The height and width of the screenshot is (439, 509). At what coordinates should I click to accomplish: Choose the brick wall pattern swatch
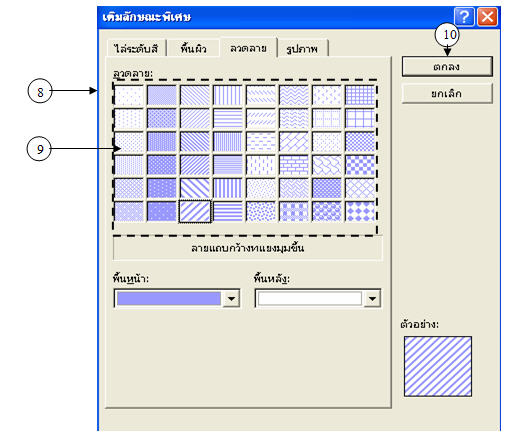click(x=294, y=165)
